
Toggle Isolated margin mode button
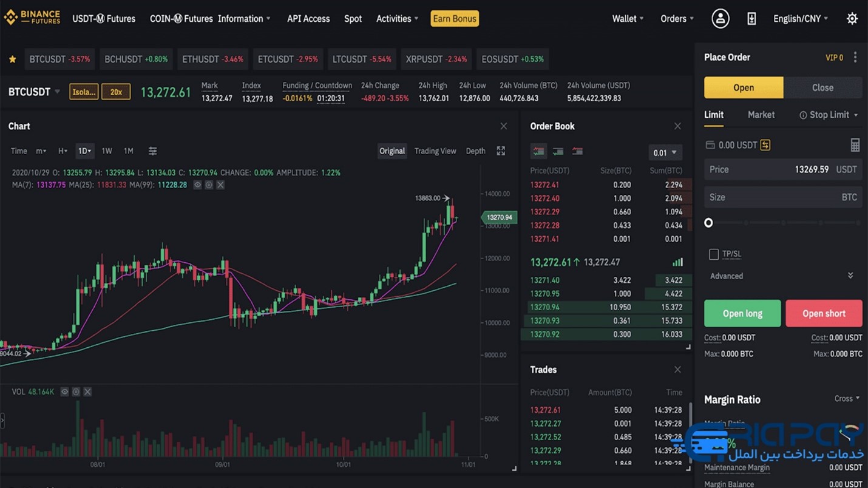(84, 92)
